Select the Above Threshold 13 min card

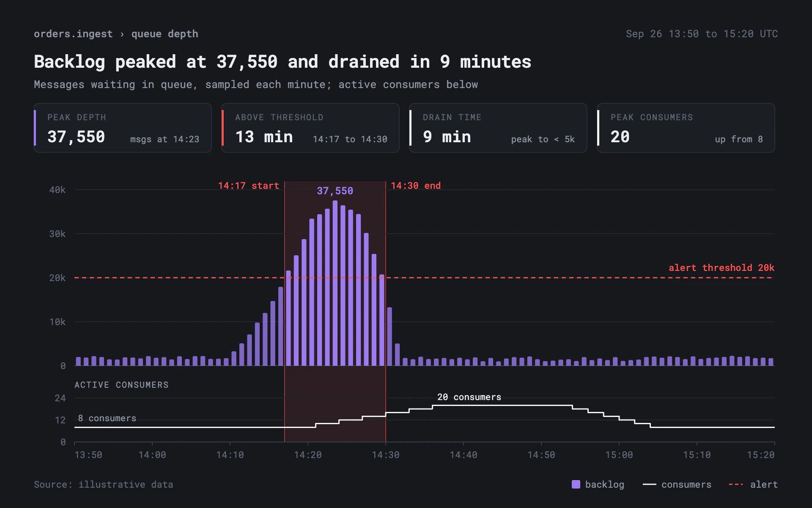pyautogui.click(x=310, y=128)
